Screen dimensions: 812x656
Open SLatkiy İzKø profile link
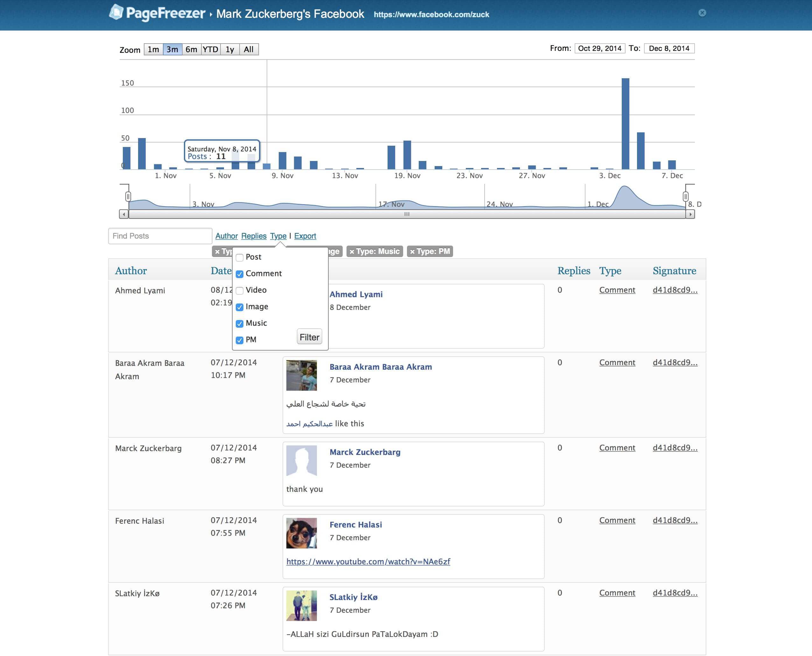[353, 597]
